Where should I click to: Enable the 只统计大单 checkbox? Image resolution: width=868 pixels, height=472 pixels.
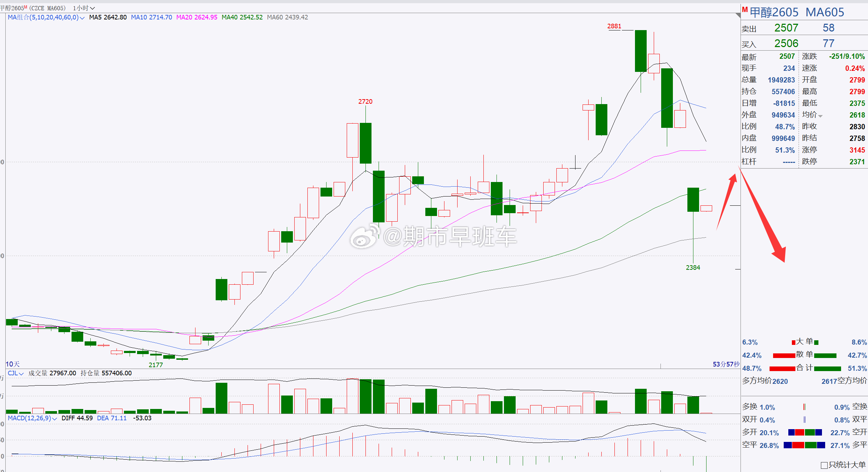click(824, 465)
